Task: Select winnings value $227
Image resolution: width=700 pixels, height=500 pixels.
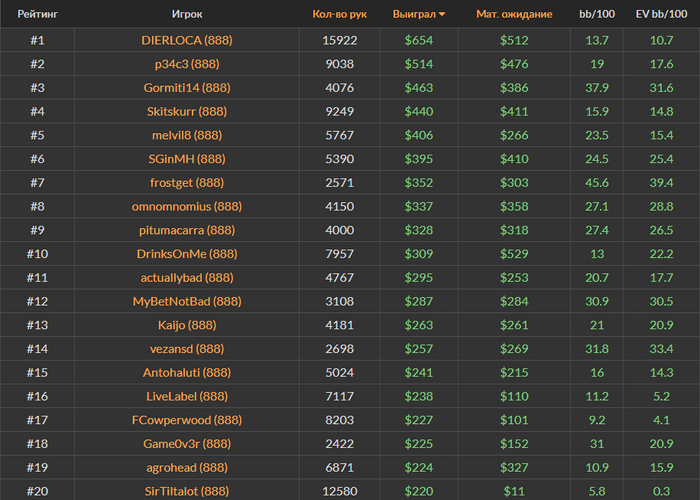Action: (419, 420)
